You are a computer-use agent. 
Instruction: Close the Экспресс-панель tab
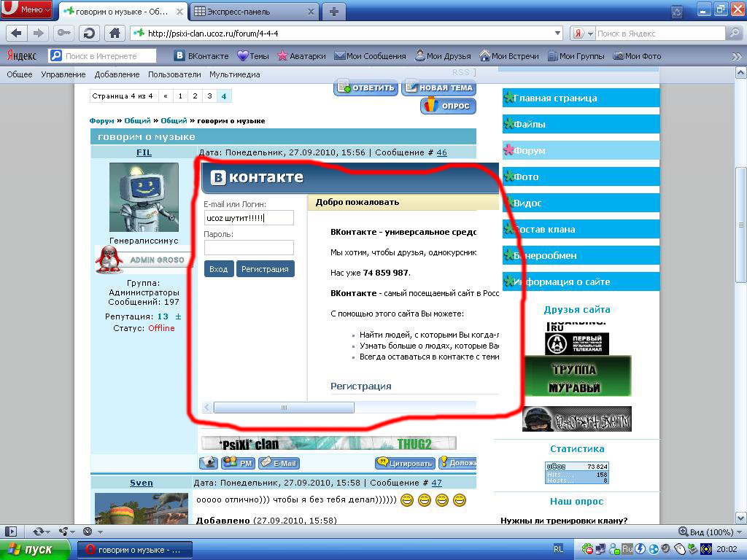[x=311, y=12]
